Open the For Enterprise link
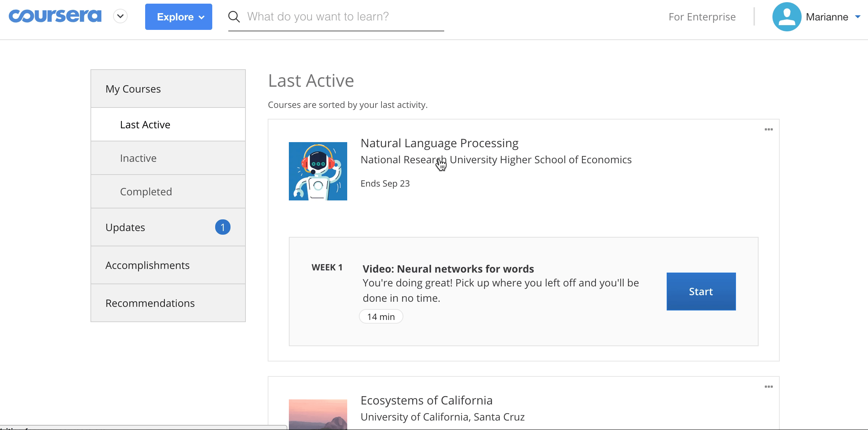868x430 pixels. click(702, 17)
